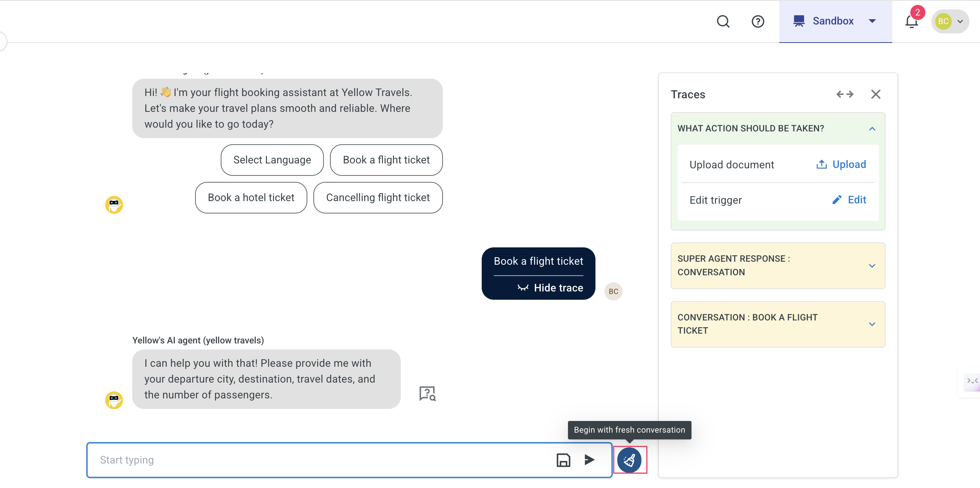Choose Book a hotel ticket quick reply
The width and height of the screenshot is (980, 488).
pyautogui.click(x=251, y=197)
